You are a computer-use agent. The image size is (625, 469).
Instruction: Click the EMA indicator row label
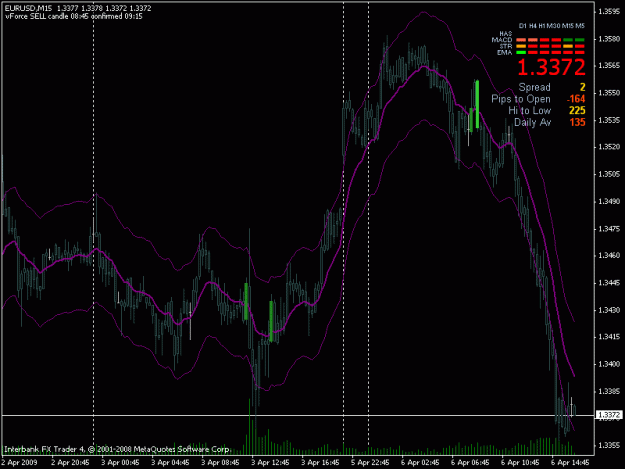coord(505,53)
